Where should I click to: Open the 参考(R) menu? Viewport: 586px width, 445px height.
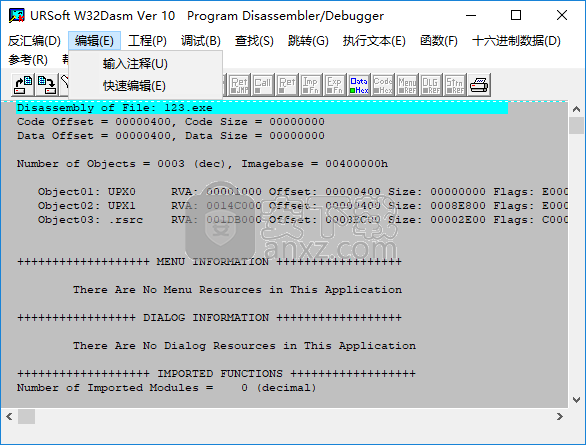(x=28, y=59)
